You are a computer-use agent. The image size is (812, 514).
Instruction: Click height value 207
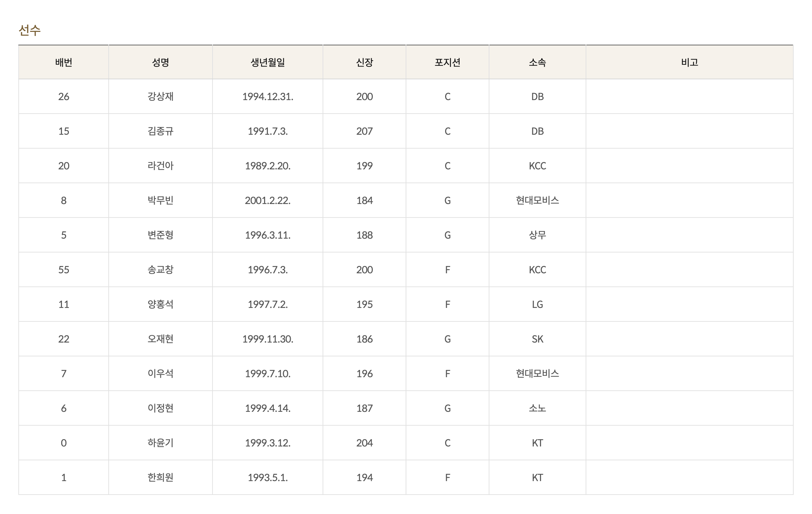point(364,131)
